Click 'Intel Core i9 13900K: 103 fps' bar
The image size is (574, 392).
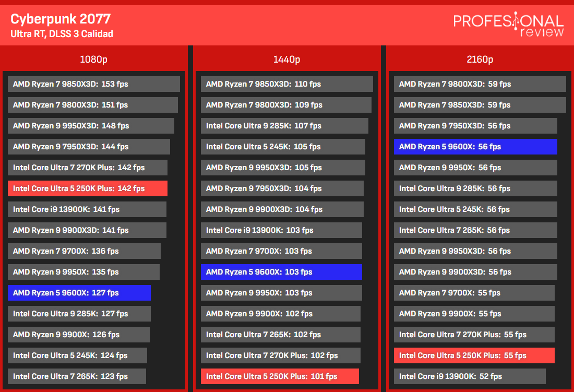coord(281,230)
